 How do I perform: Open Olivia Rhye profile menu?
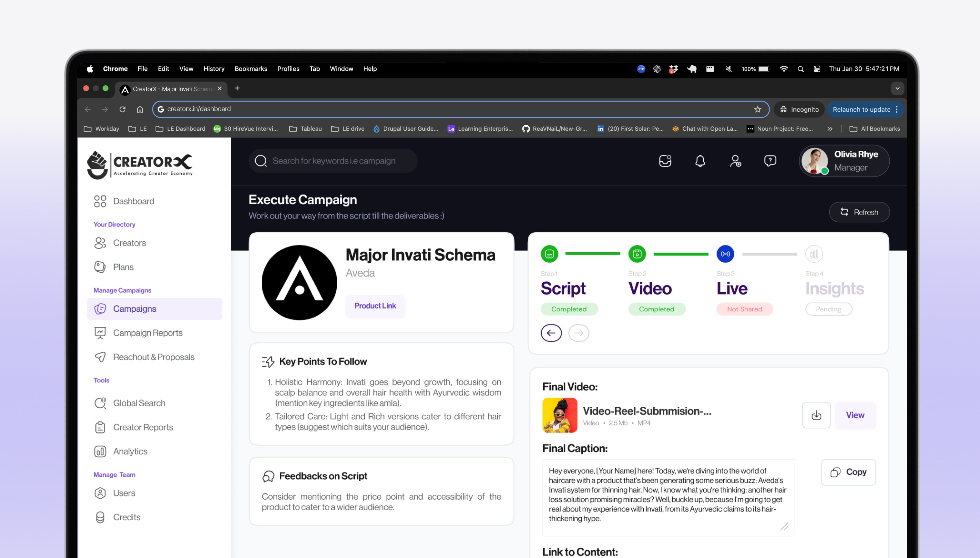coord(844,161)
